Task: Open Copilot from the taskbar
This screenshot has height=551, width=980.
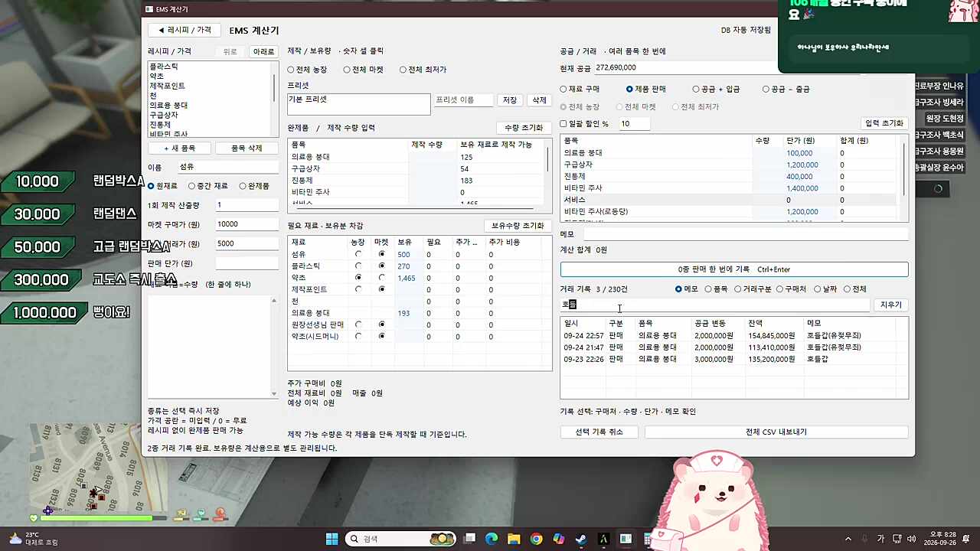Action: [x=558, y=539]
